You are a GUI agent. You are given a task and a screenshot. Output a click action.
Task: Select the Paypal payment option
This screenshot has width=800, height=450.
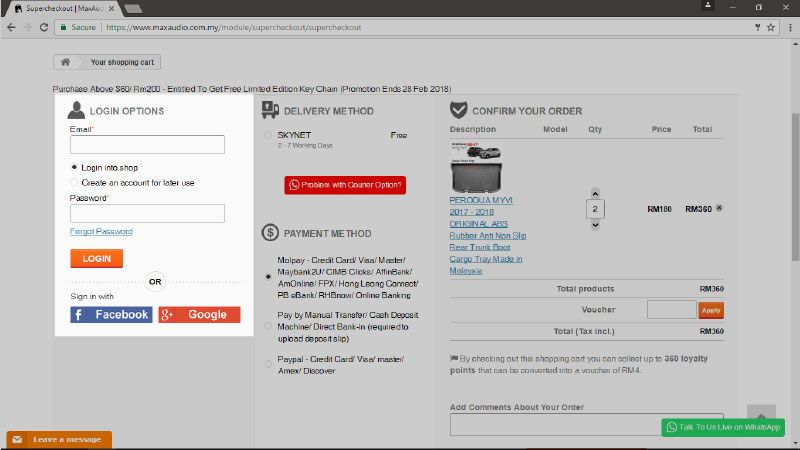click(268, 364)
